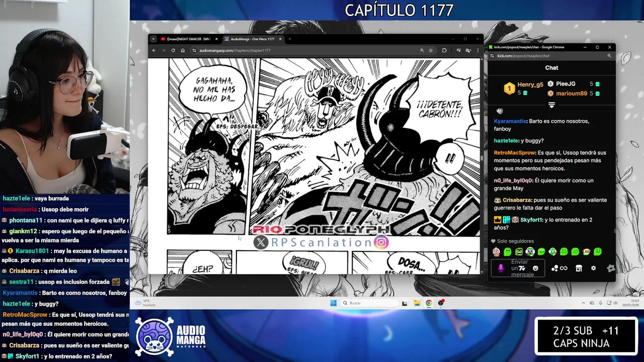Open chat settings gear icon

(594, 268)
